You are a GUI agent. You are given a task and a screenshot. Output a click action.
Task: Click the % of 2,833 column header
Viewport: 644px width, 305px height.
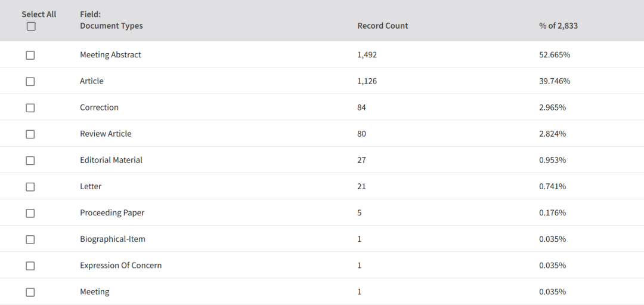tap(558, 26)
